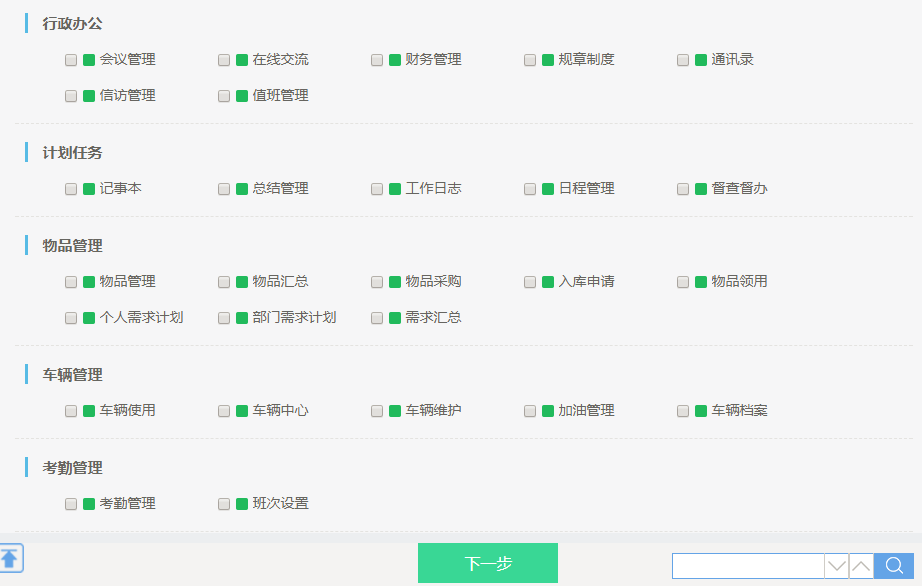This screenshot has width=922, height=586.
Task: Click the 个人需求计划 label text
Action: tap(142, 317)
